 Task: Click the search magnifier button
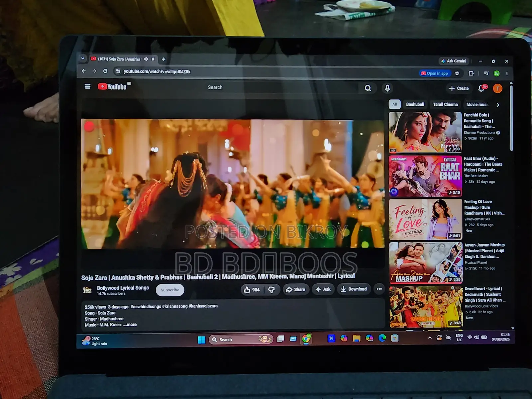pos(368,88)
